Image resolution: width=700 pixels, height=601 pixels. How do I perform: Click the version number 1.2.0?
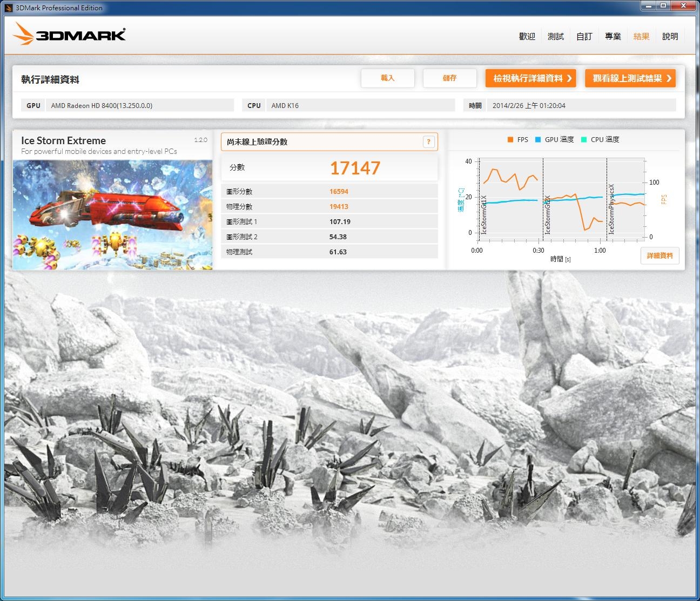(200, 140)
